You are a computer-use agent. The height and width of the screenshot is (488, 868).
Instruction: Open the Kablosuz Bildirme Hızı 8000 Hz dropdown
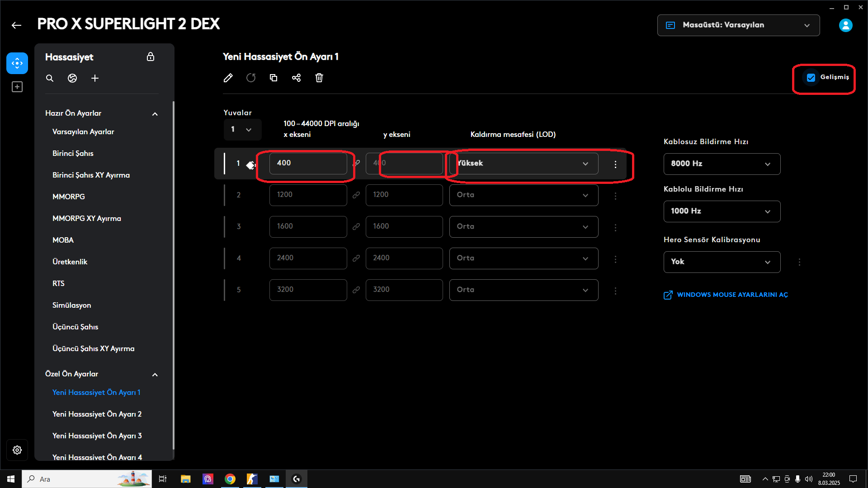click(722, 164)
